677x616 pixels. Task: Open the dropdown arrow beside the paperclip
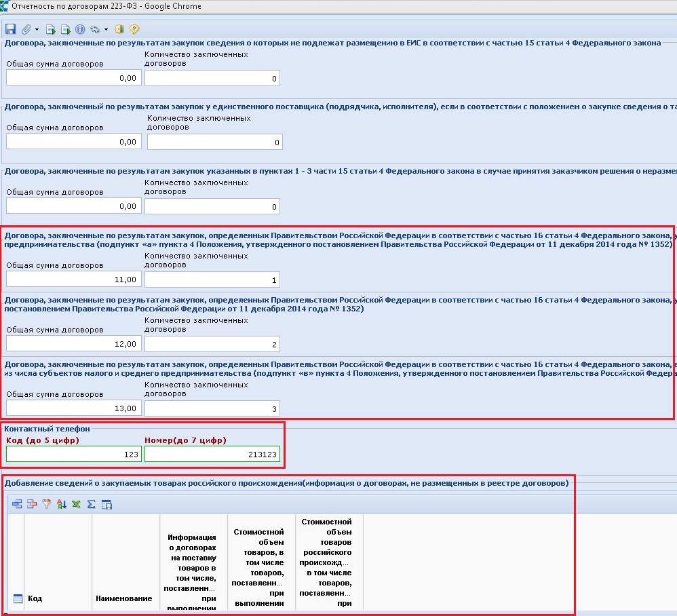36,30
